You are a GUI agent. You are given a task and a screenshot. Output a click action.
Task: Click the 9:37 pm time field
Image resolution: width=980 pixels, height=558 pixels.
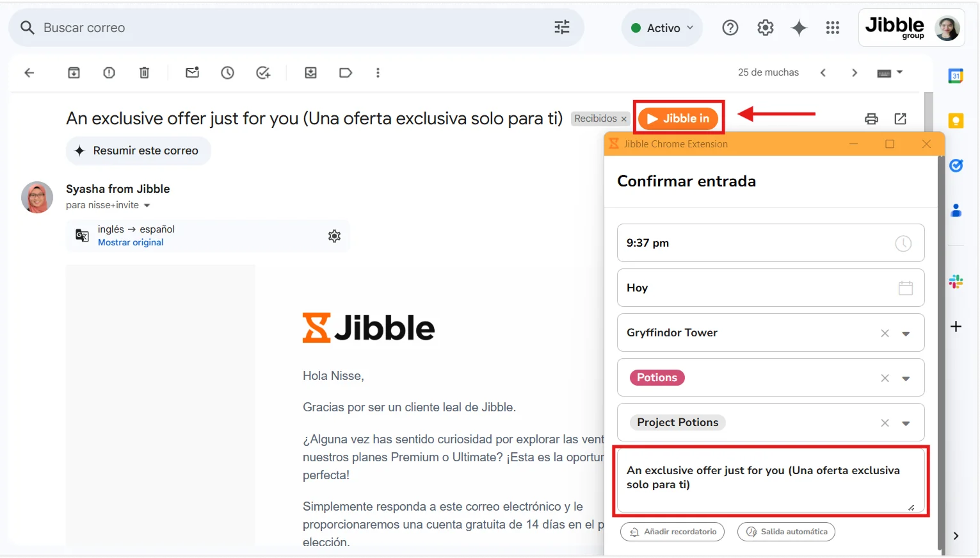pyautogui.click(x=771, y=243)
